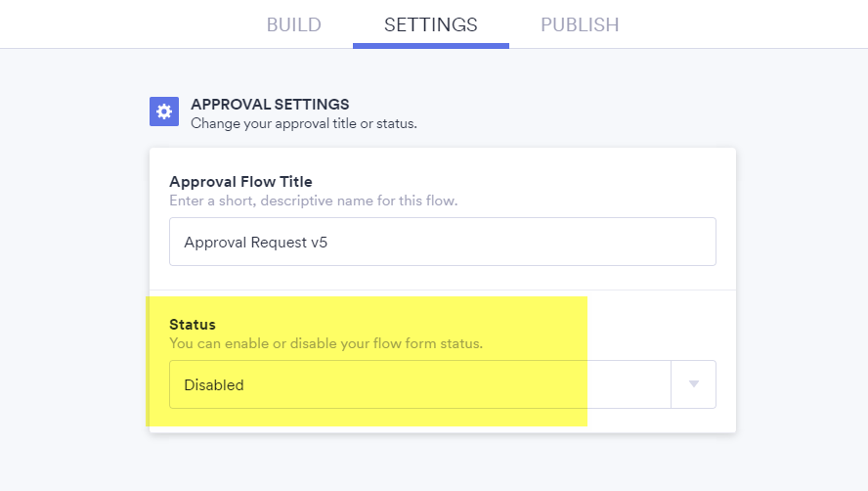Viewport: 868px width, 491px height.
Task: Switch to the BUILD tab
Action: [293, 24]
